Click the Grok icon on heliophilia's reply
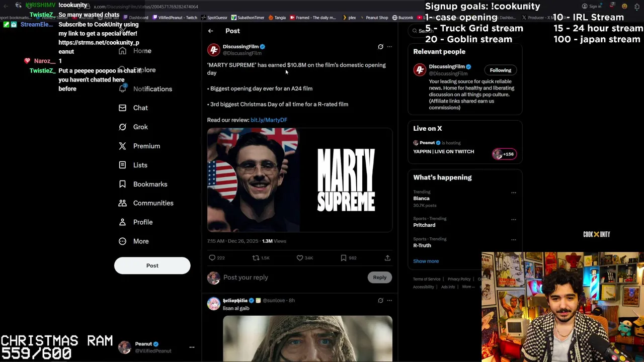644x362 pixels. [x=380, y=301]
